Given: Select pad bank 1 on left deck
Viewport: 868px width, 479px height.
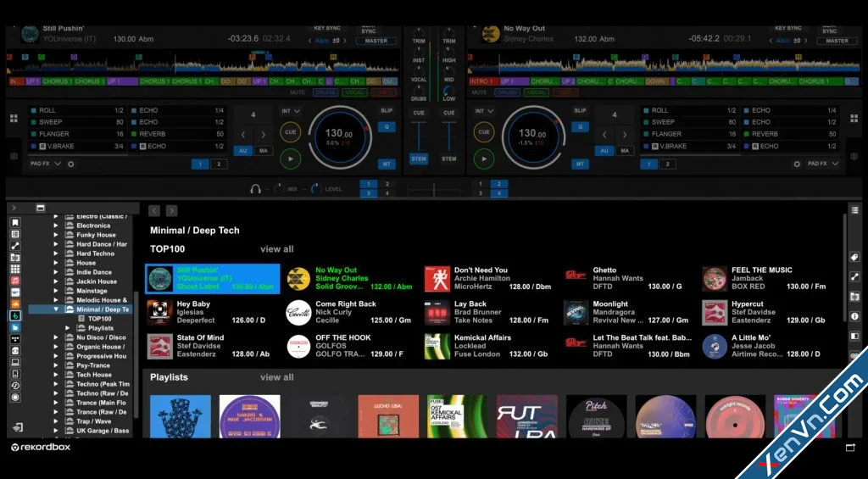Looking at the screenshot, I should tap(200, 164).
